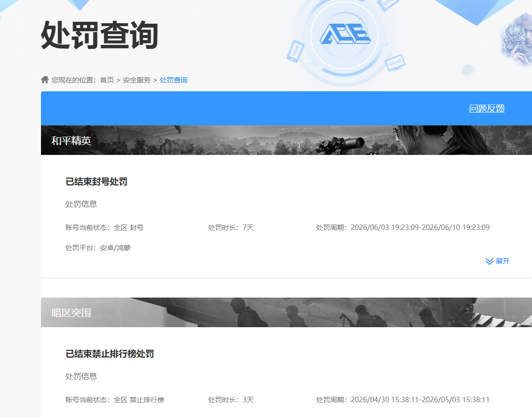Screen dimensions: 532x417
Task: Click the 暗区突围 game banner
Action: [286, 312]
